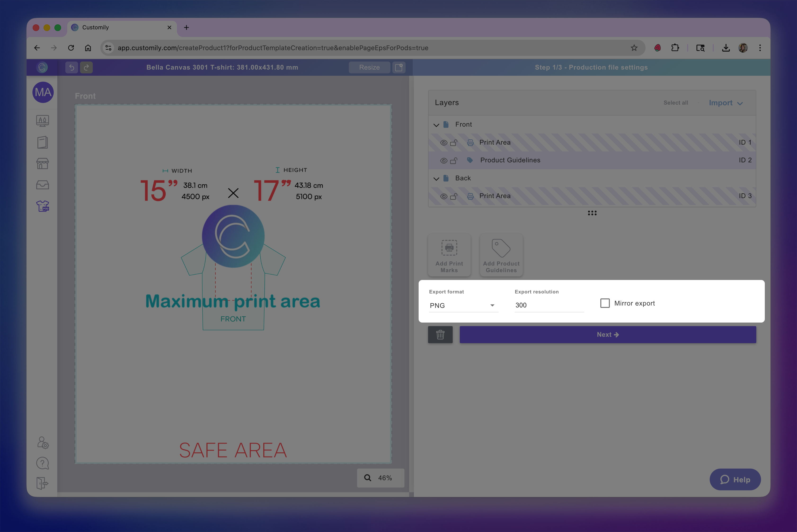797x532 pixels.
Task: Open the inbox tray icon in sidebar
Action: tap(42, 185)
